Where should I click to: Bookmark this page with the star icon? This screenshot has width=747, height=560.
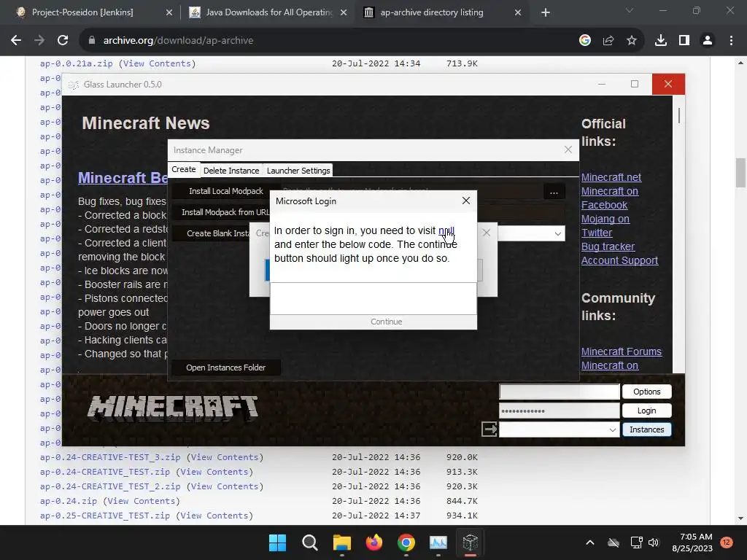click(x=632, y=41)
